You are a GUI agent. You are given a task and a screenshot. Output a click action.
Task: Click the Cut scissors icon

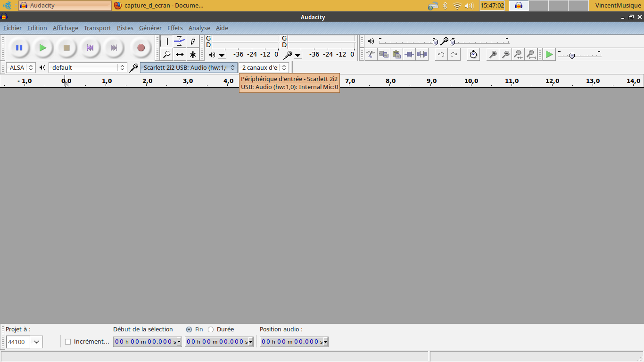[371, 54]
